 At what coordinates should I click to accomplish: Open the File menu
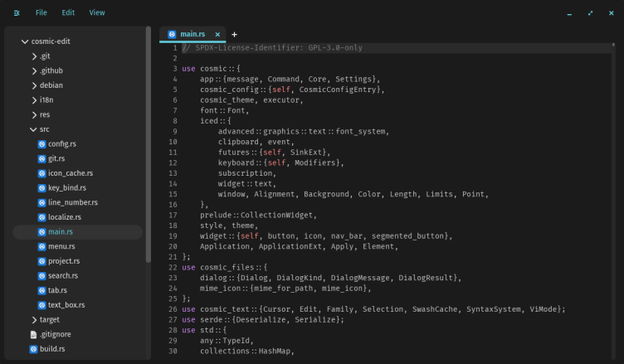[41, 13]
